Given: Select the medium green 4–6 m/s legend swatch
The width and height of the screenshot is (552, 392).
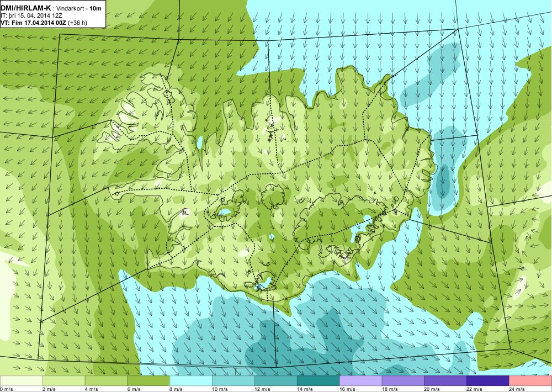Looking at the screenshot, I should (x=106, y=381).
